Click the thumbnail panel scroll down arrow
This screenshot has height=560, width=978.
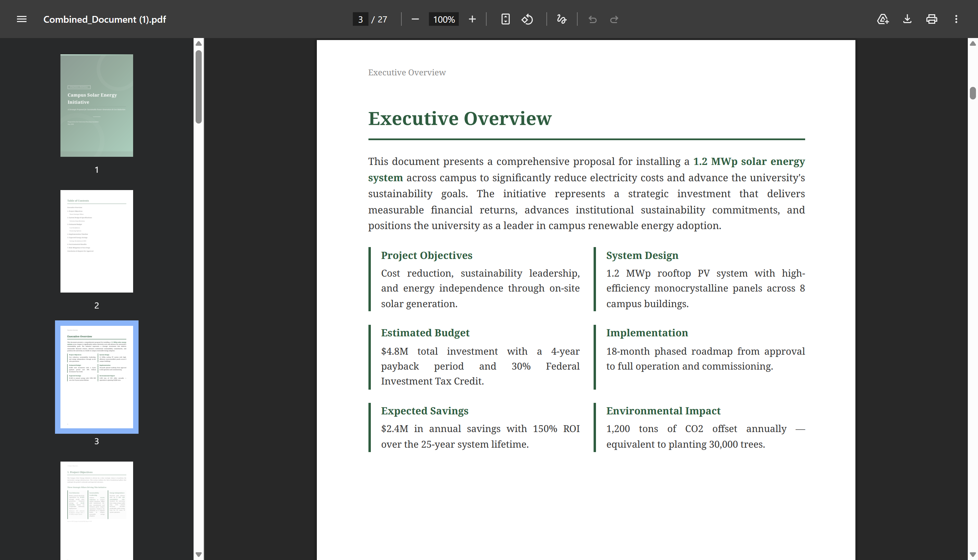(199, 554)
